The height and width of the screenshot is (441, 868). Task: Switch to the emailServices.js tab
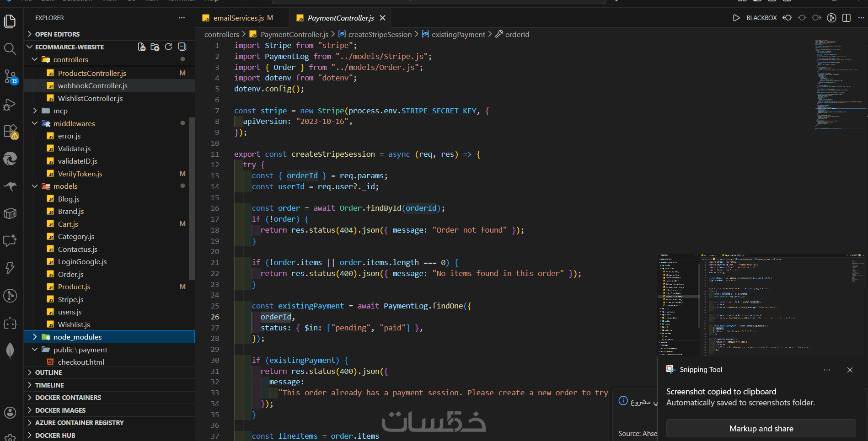[x=242, y=18]
